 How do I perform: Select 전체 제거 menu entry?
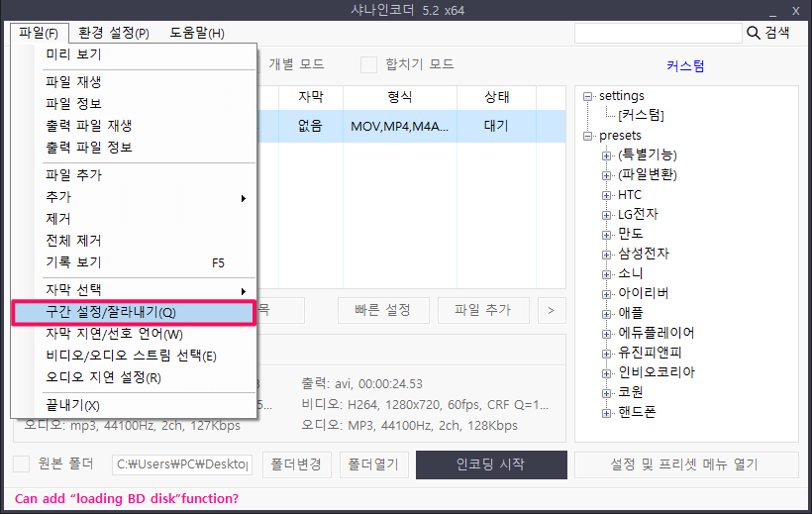point(134,241)
